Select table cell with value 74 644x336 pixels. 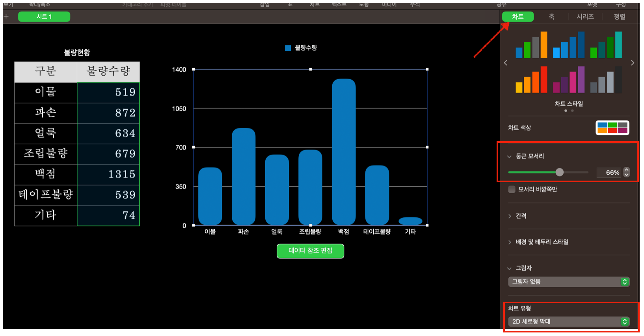coord(108,216)
